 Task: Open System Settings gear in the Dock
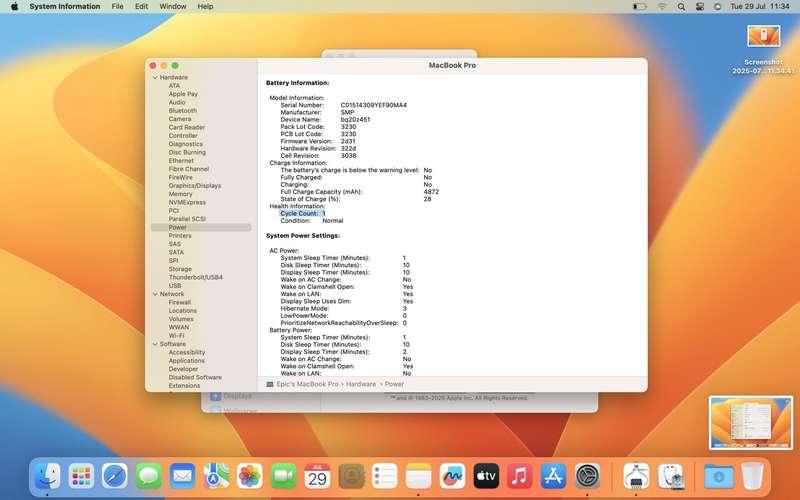(587, 477)
